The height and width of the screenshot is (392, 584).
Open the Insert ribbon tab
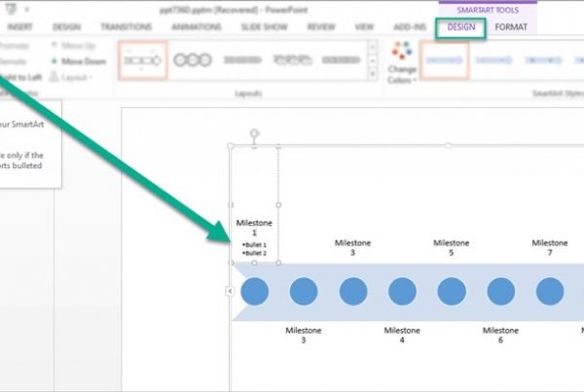pyautogui.click(x=20, y=27)
